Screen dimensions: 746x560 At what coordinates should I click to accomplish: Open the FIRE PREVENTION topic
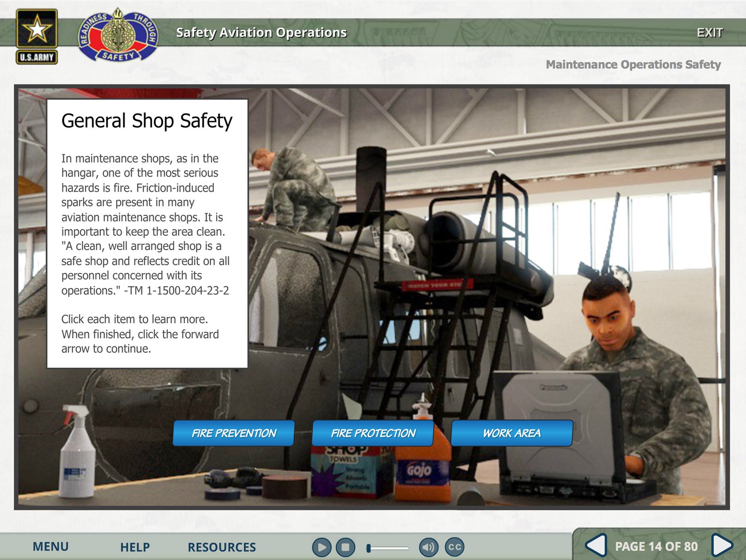pyautogui.click(x=234, y=433)
